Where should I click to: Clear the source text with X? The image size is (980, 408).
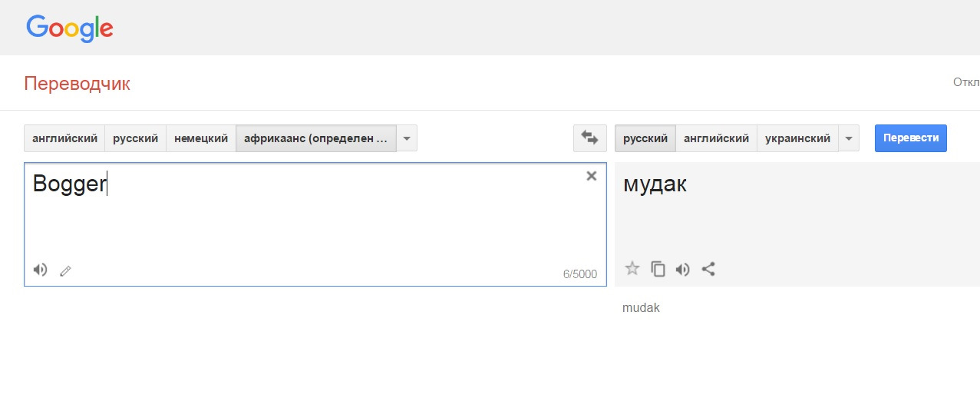591,176
